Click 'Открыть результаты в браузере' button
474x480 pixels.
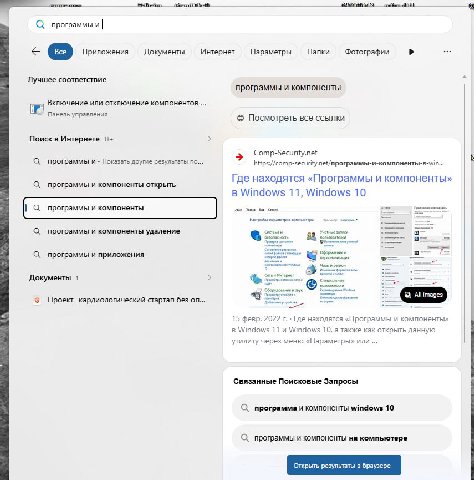click(x=344, y=465)
